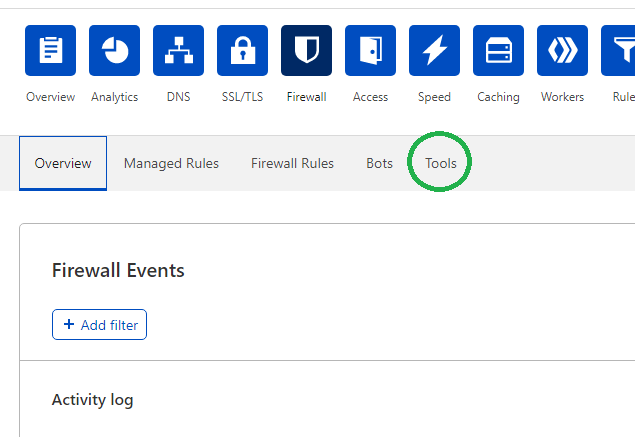This screenshot has height=437, width=635.
Task: Open the Analytics pie chart icon
Action: click(114, 51)
